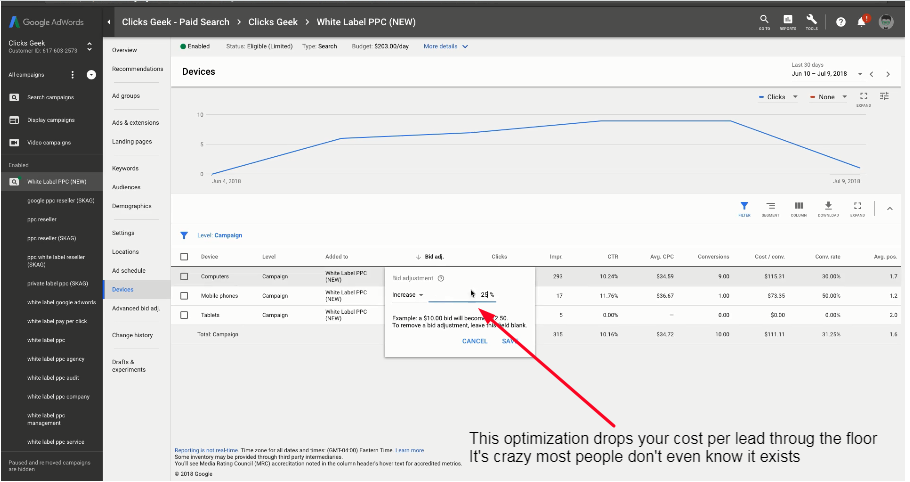Open Ad schedule from the page menu
The image size is (910, 482).
[128, 270]
